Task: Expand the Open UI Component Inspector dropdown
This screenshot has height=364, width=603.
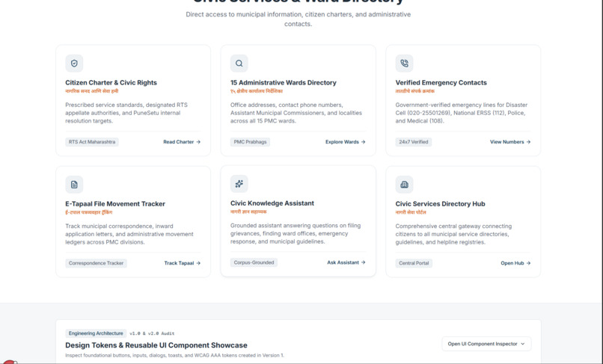Action: (486, 344)
